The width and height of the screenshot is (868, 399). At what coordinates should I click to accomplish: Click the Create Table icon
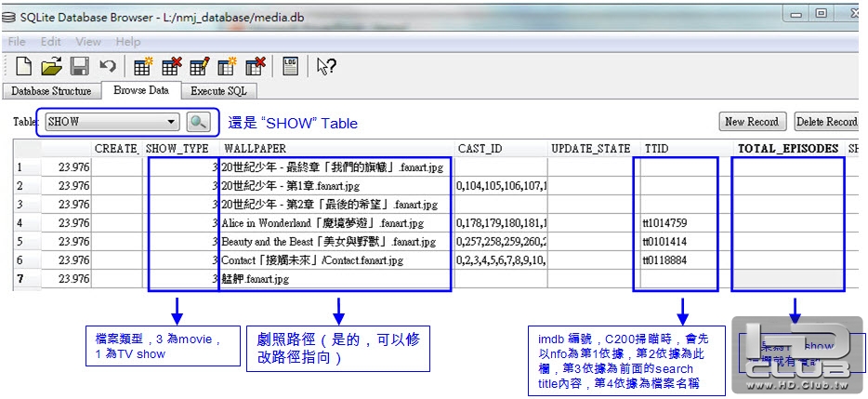tap(143, 67)
